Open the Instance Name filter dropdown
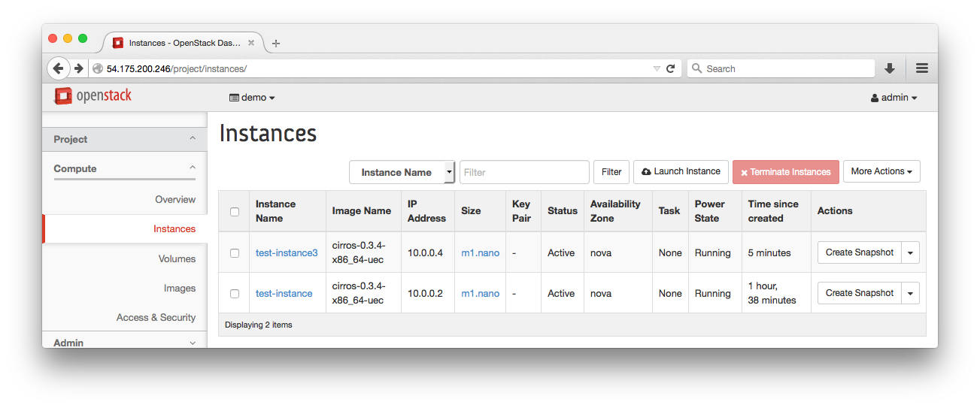 [402, 172]
